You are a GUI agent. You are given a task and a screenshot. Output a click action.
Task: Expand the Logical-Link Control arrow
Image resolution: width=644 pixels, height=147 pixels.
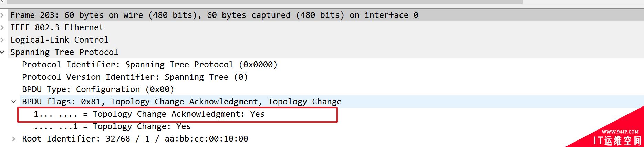2,40
